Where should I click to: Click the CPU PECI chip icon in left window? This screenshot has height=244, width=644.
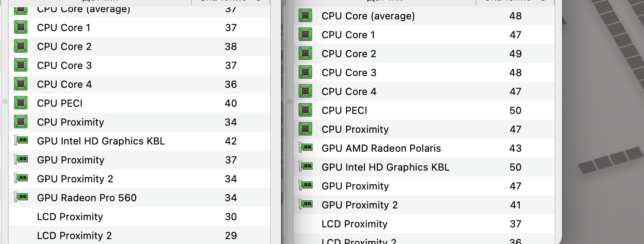(x=21, y=103)
